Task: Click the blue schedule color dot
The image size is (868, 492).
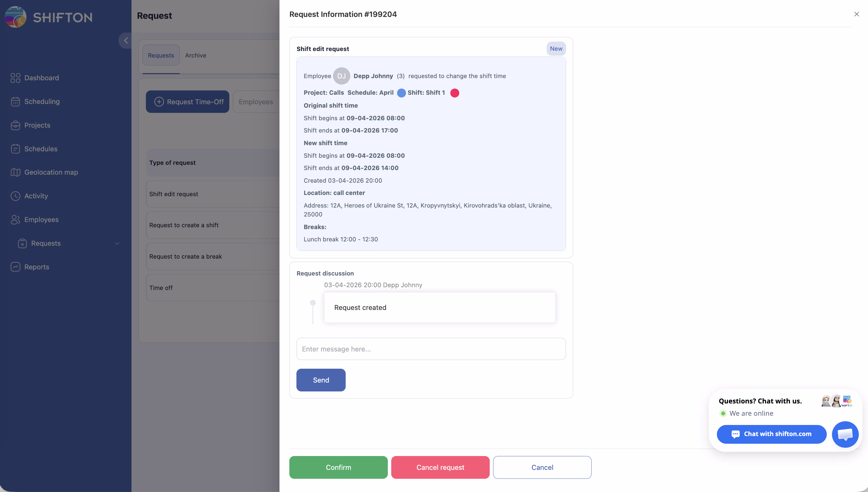Action: 401,93
